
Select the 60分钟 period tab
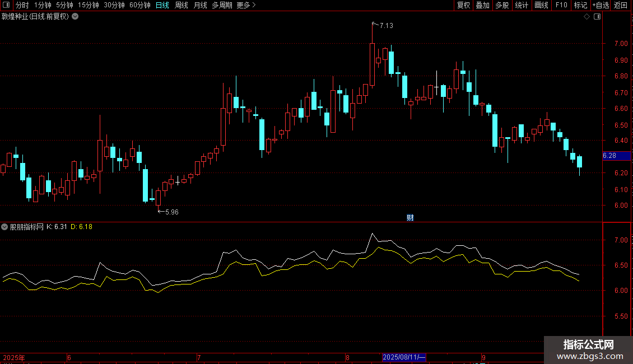click(x=140, y=5)
